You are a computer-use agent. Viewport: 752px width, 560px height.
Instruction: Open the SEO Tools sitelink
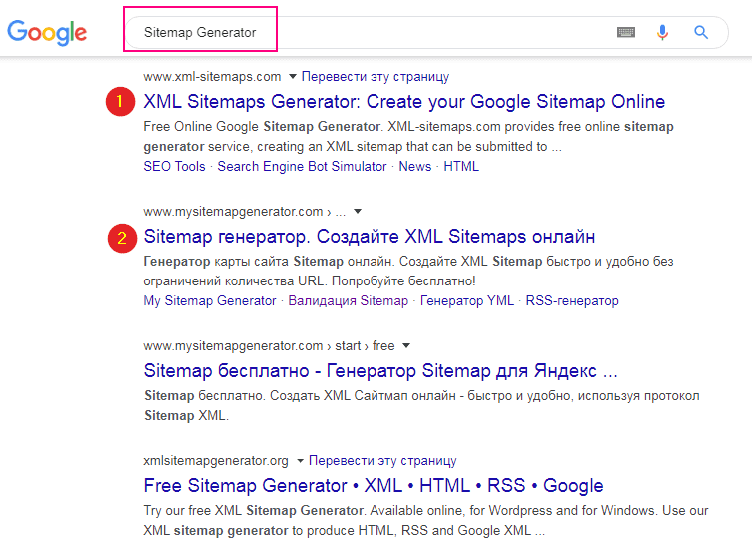point(174,166)
